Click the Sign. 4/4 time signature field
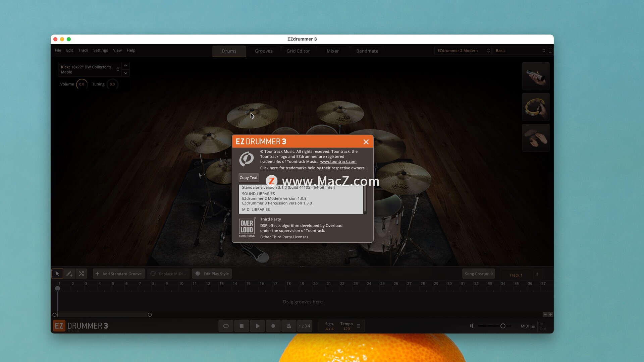 329,326
